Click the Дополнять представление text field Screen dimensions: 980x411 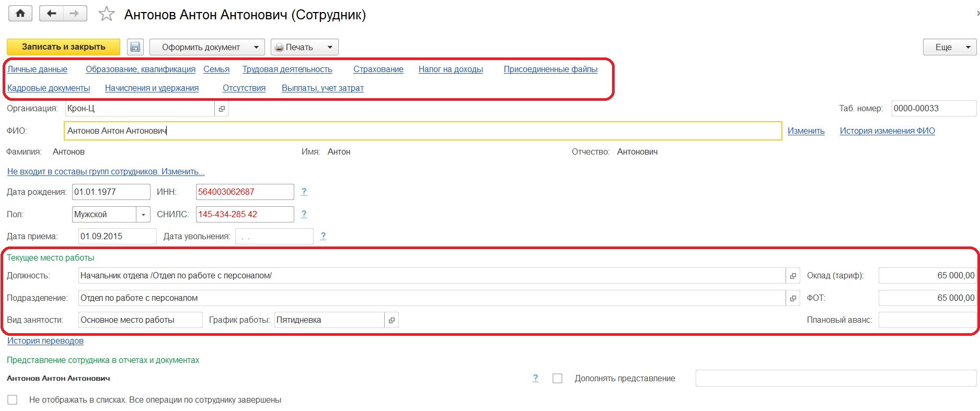click(836, 378)
